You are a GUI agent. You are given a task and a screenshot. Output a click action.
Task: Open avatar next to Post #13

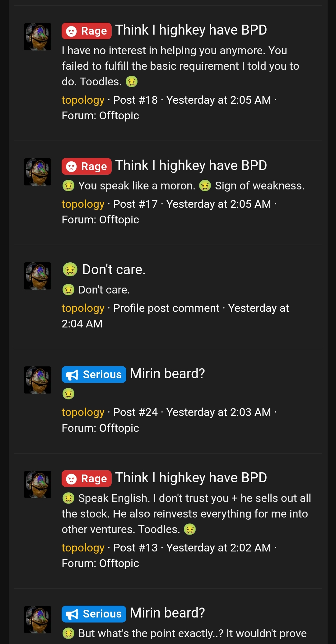point(38,484)
